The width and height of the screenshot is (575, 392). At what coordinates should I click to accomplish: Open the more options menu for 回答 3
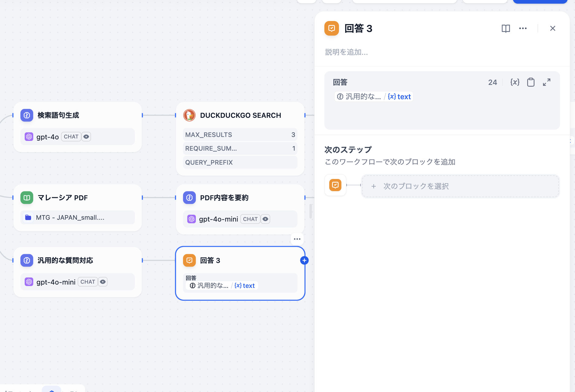coord(523,28)
